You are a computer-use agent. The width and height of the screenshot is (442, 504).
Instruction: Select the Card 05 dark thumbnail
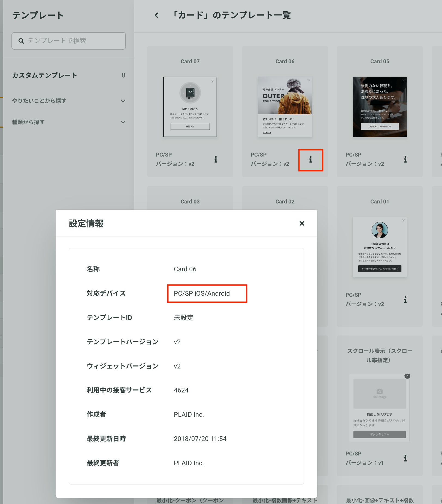[x=380, y=107]
